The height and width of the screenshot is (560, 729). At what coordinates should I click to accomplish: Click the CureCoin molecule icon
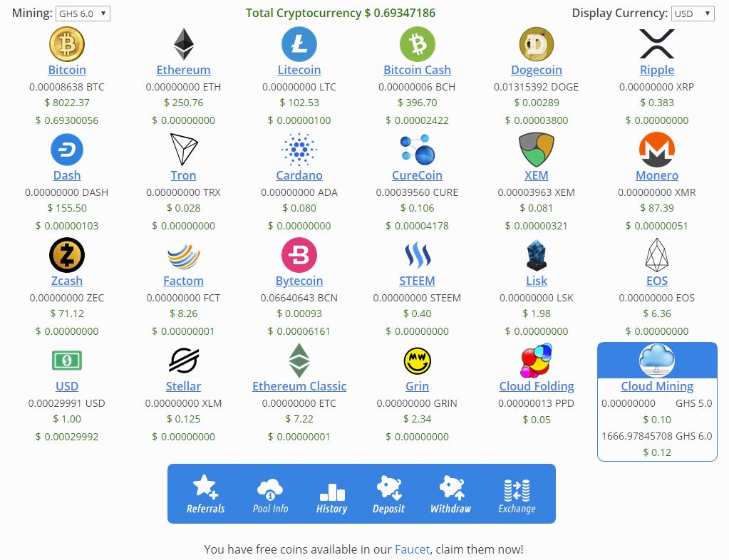click(x=417, y=150)
